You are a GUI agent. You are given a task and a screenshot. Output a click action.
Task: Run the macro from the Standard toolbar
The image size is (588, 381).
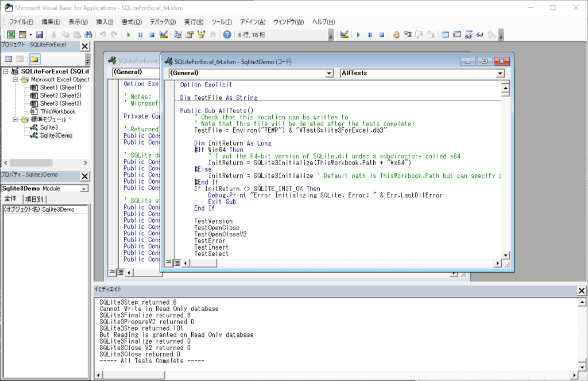[129, 35]
